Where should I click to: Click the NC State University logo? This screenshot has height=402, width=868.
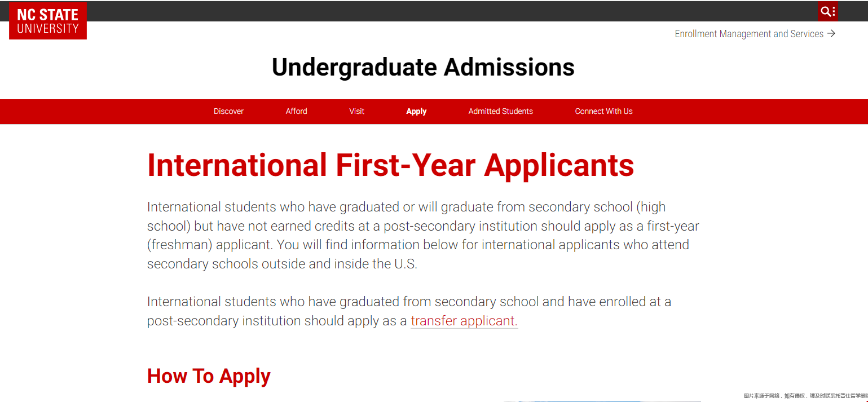(x=48, y=21)
